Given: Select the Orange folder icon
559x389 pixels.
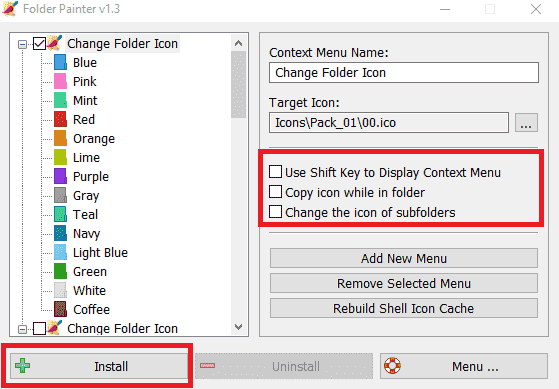Looking at the screenshot, I should [60, 138].
